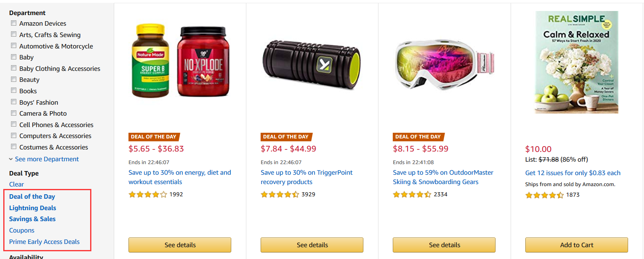644x259 pixels.
Task: Open Prime Early Access Deals filter
Action: tap(44, 242)
